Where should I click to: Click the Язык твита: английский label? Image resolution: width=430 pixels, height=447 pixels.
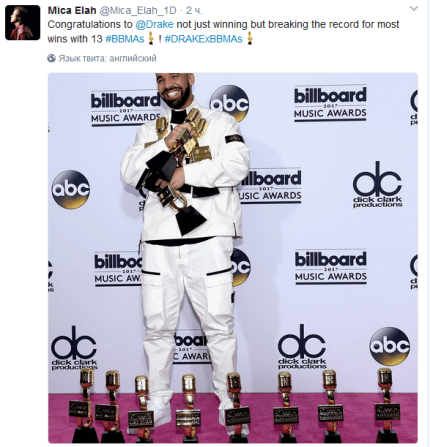[107, 58]
